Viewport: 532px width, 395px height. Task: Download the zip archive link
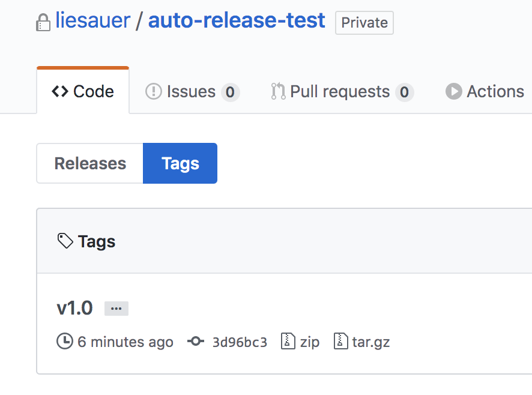[309, 342]
